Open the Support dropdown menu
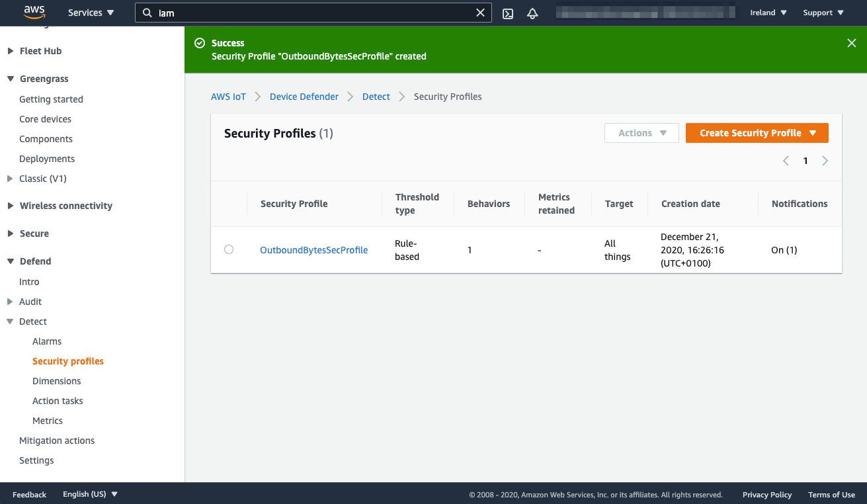Viewport: 867px width, 504px height. pyautogui.click(x=823, y=13)
